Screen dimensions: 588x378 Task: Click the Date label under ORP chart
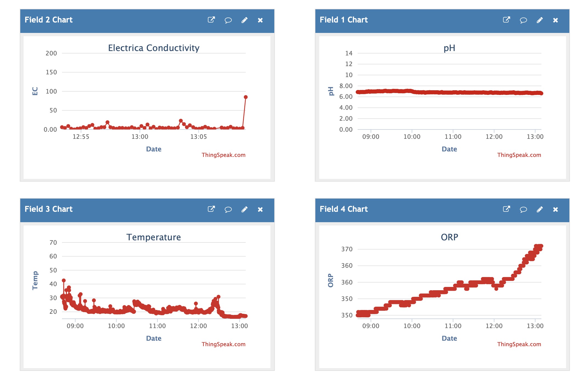pyautogui.click(x=449, y=338)
